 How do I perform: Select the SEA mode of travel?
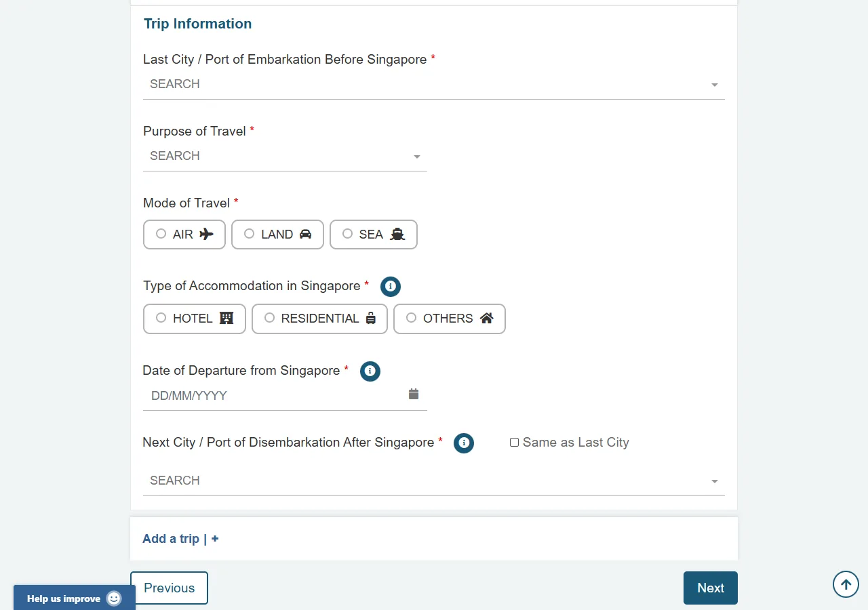coord(374,235)
